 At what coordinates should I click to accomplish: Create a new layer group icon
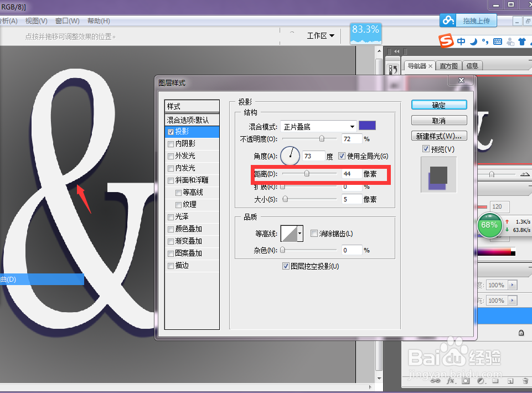tap(495, 380)
